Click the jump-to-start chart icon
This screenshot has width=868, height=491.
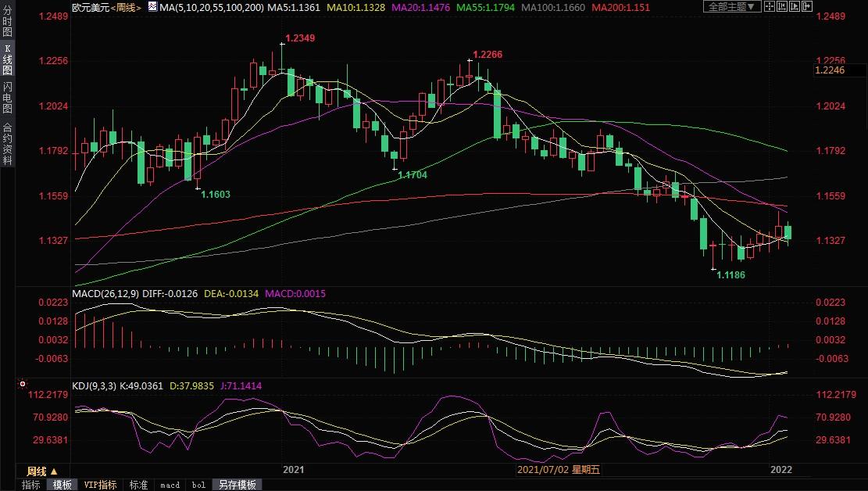tap(782, 6)
